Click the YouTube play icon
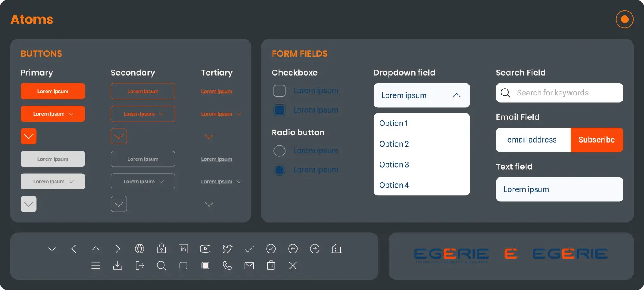This screenshot has height=290, width=644. [x=205, y=249]
